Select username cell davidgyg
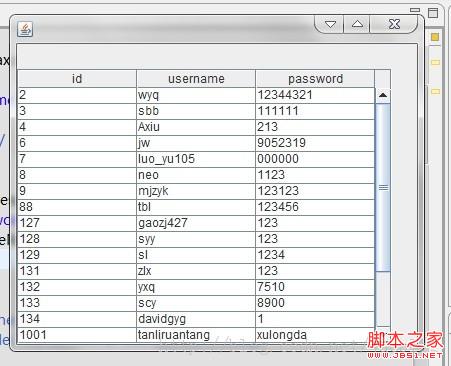 pos(196,319)
